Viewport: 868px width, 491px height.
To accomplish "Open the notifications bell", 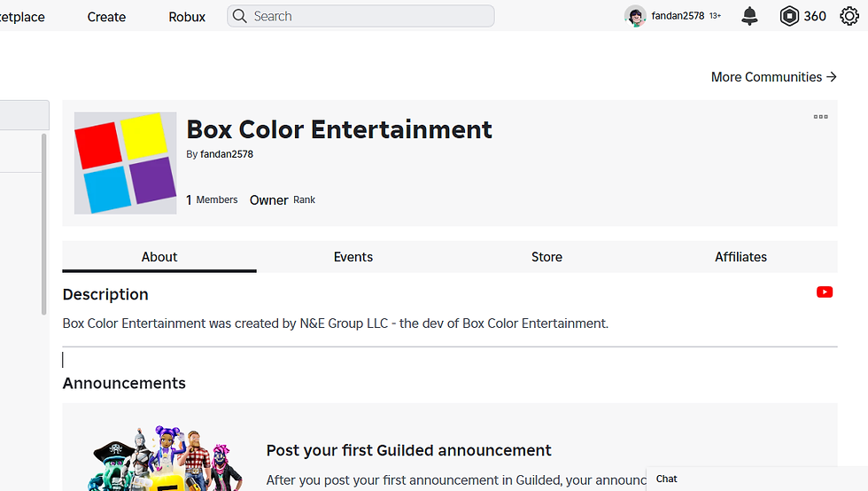I will (749, 16).
